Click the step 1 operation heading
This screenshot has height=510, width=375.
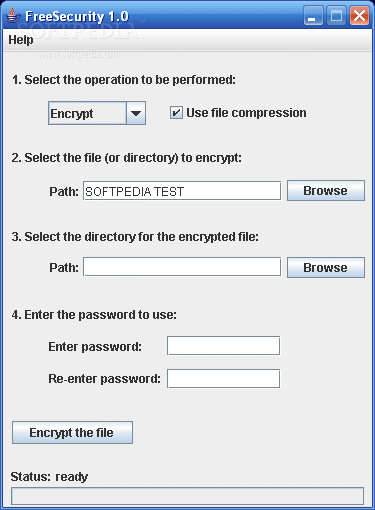124,80
